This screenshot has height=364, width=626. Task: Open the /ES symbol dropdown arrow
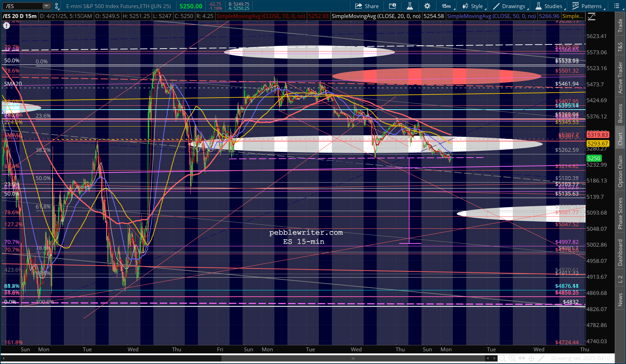click(47, 6)
